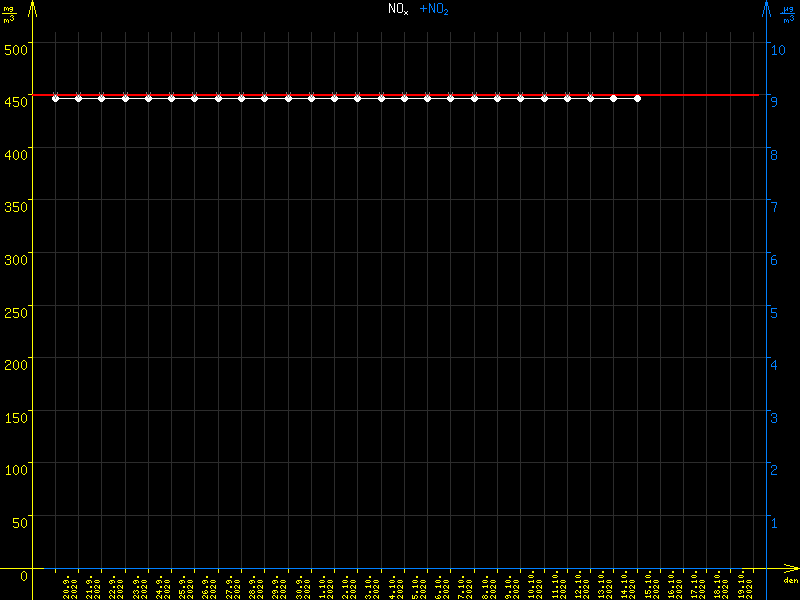Click the yellow left y-axis top arrow
This screenshot has height=600, width=800.
tap(32, 8)
